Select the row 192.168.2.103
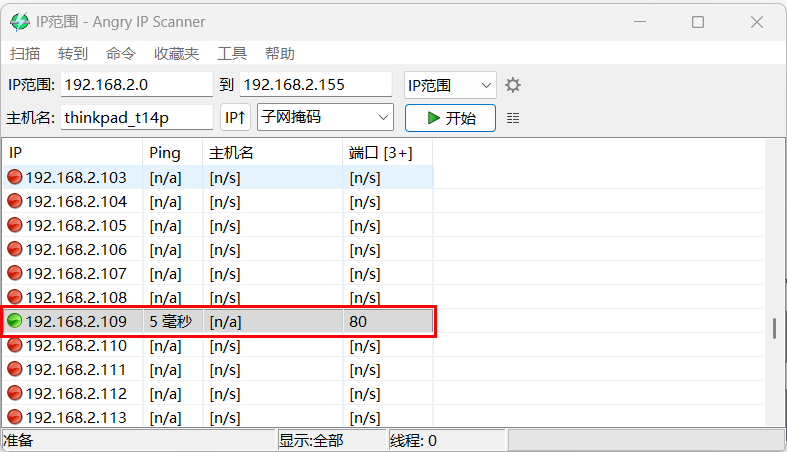 [x=218, y=178]
